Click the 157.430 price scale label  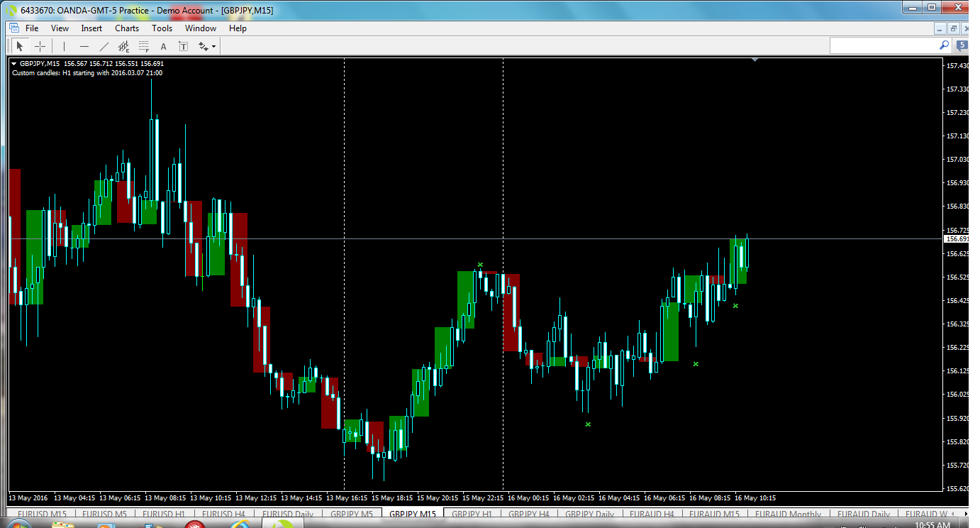(957, 65)
